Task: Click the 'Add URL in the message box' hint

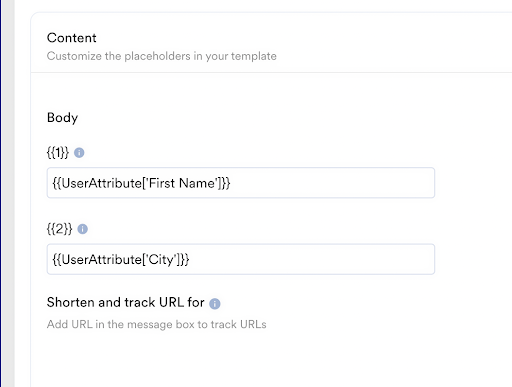Action: (157, 324)
